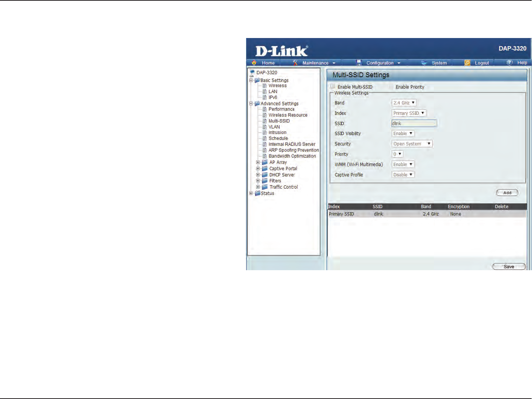This screenshot has width=532, height=399.
Task: Expand the Status tree node
Action: [251, 193]
